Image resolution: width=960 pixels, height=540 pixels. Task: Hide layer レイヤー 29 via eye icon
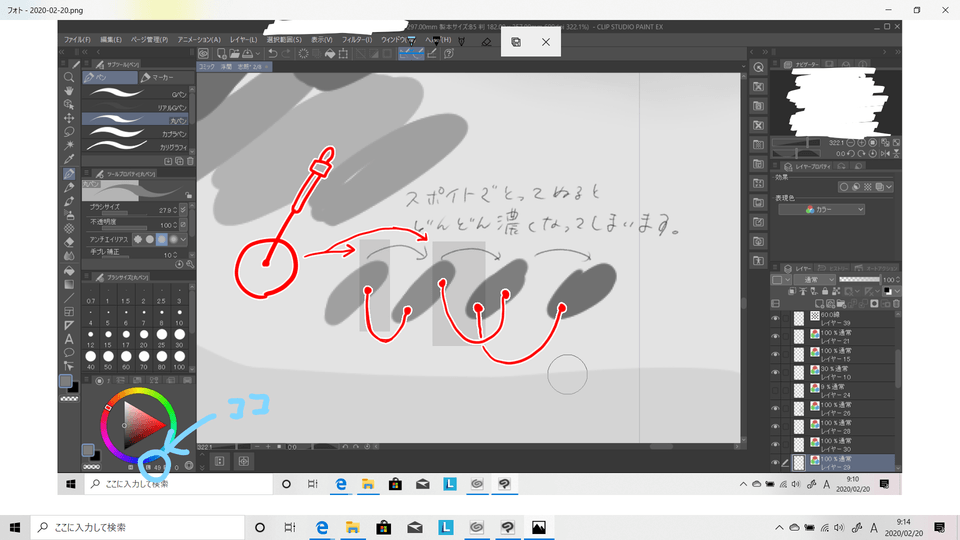(x=776, y=463)
